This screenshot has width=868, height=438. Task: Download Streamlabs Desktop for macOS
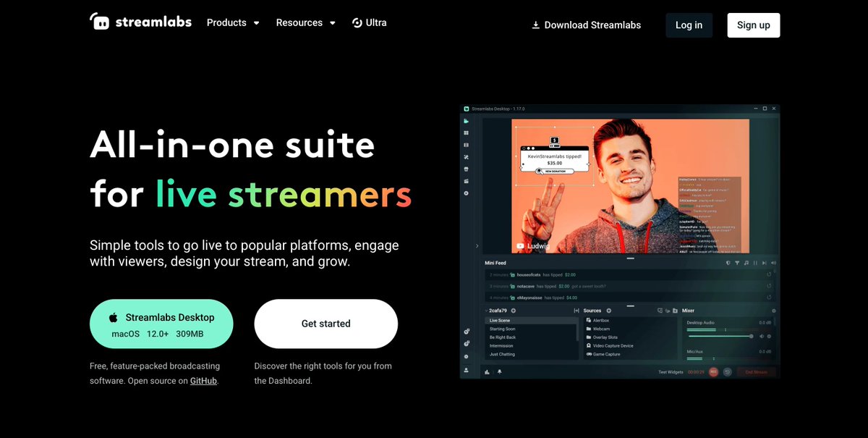(161, 324)
